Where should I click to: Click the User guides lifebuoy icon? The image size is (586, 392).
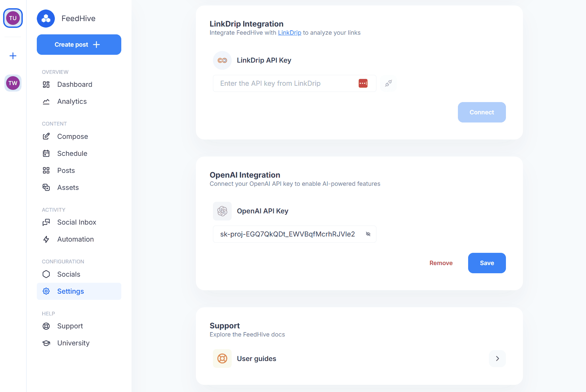click(x=222, y=359)
